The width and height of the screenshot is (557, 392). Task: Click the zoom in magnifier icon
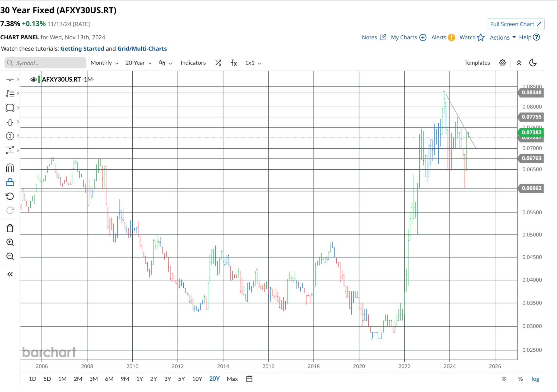coord(10,242)
